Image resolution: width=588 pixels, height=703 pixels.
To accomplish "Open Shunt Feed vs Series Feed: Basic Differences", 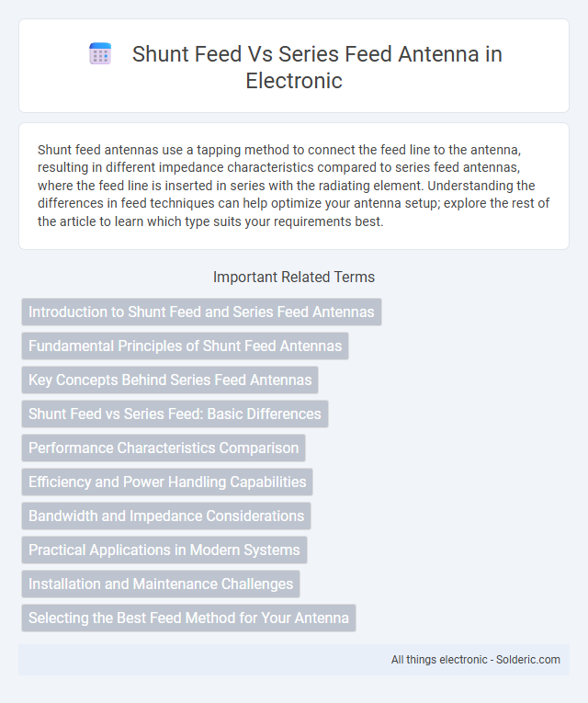I will coord(175,414).
